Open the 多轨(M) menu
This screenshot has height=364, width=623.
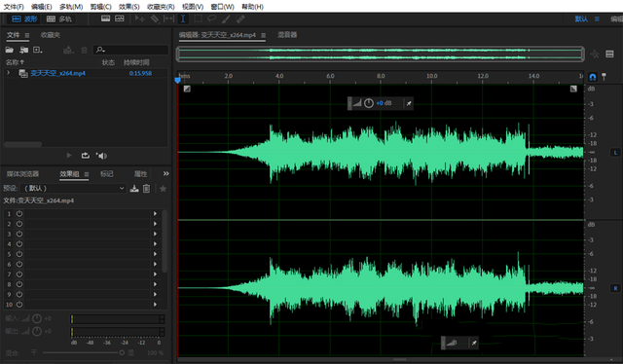[71, 7]
